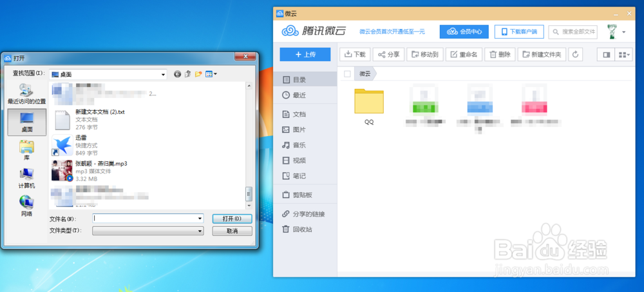Select 图片 in the Weiyun sidebar
Image resolution: width=644 pixels, height=292 pixels.
point(305,130)
